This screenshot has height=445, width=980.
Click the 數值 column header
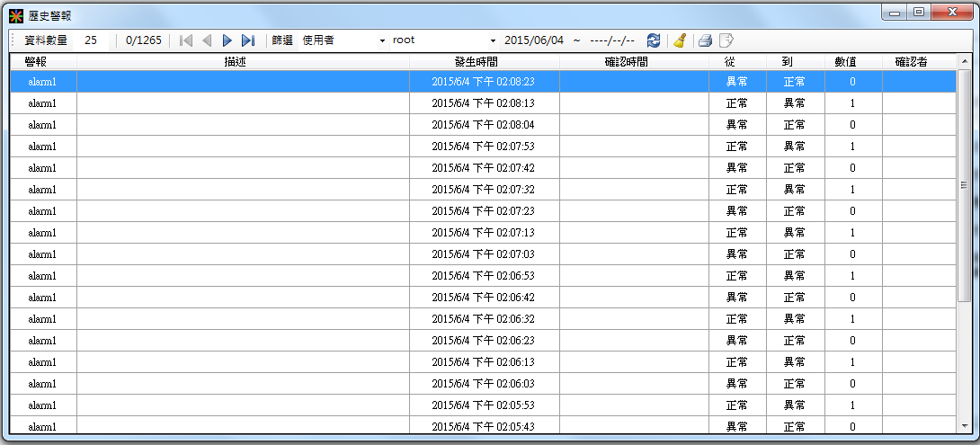click(852, 62)
